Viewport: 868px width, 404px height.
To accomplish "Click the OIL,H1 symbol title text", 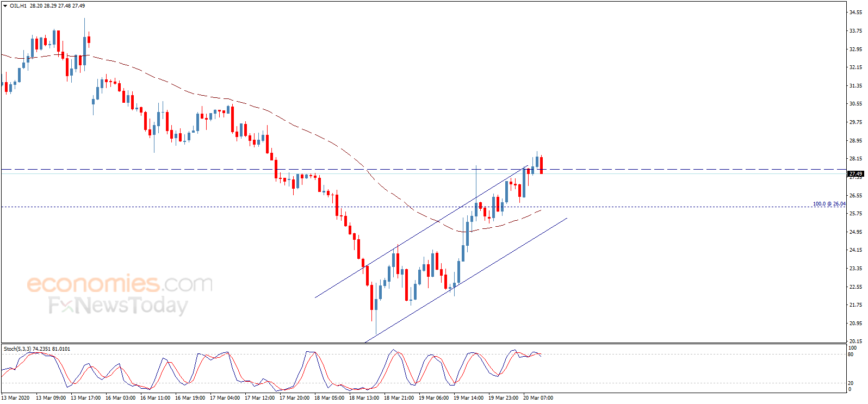I will [x=18, y=6].
